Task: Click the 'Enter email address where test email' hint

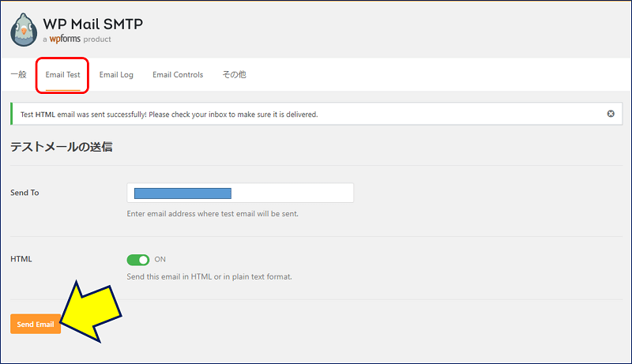Action: click(213, 214)
